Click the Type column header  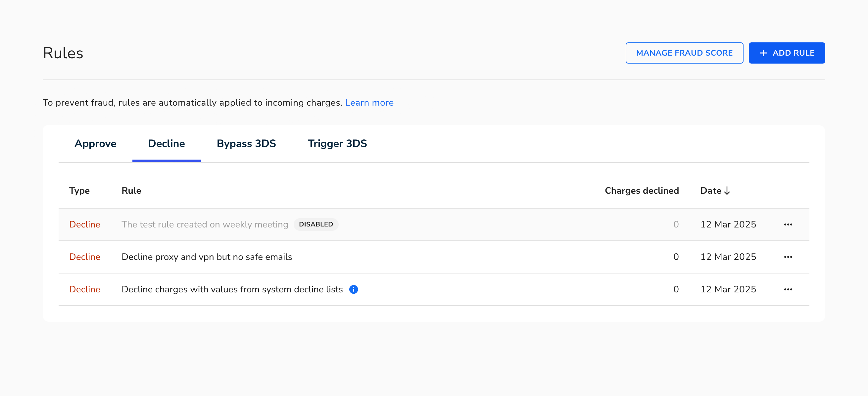click(x=79, y=191)
